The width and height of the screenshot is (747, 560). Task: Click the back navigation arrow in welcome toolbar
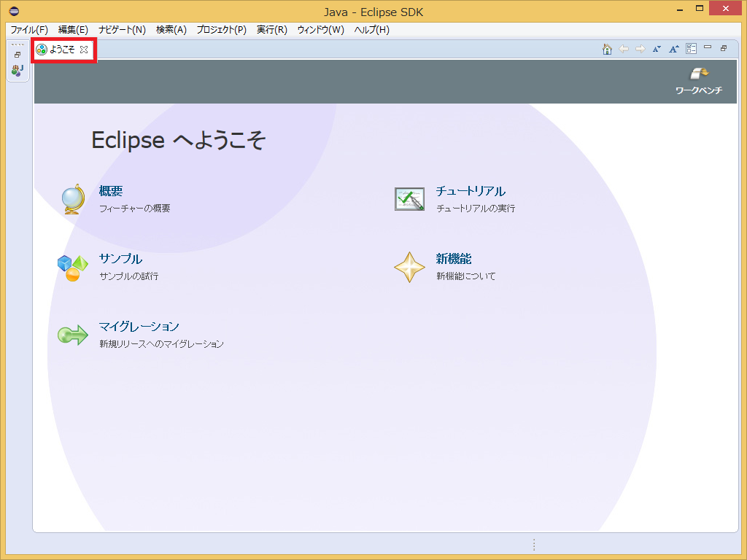pyautogui.click(x=624, y=49)
